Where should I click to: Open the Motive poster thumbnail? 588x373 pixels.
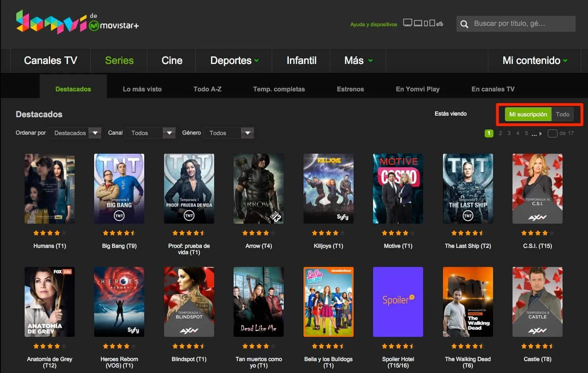[398, 189]
